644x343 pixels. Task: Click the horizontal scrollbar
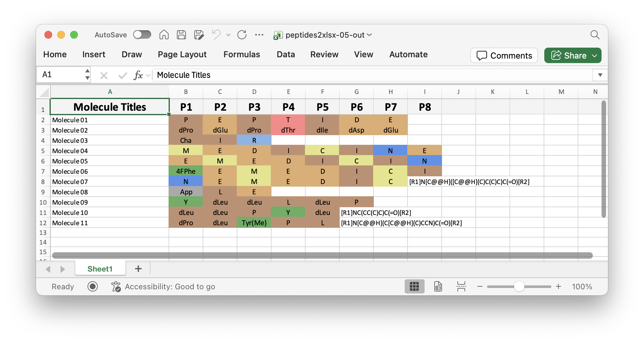[322, 255]
